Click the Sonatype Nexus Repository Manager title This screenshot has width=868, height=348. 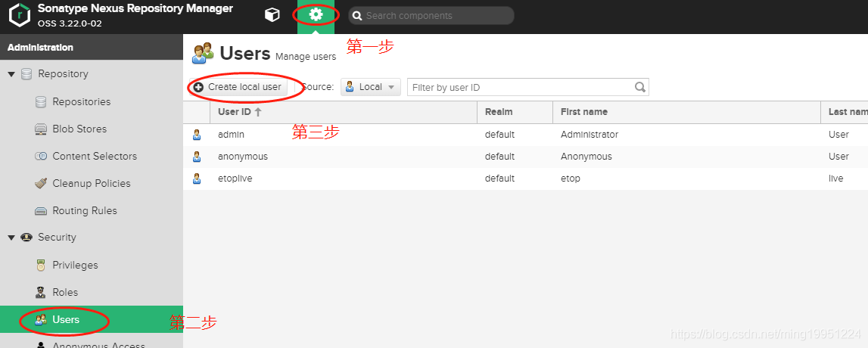(x=135, y=9)
